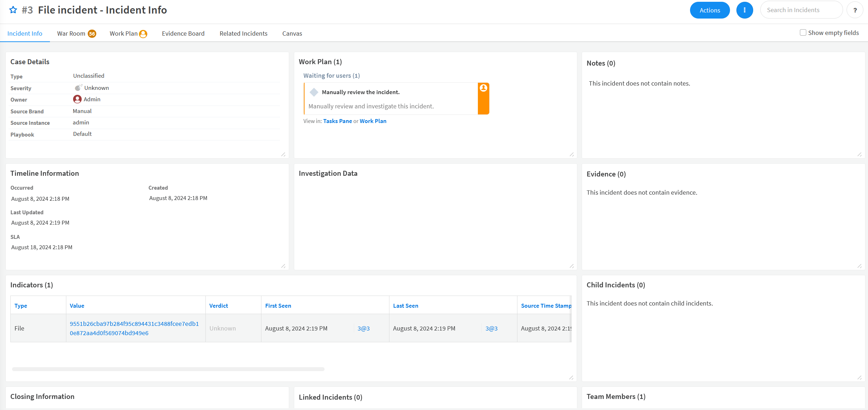Viewport: 868px width, 410px height.
Task: Click the Timeline Information resize handle
Action: coord(283,266)
